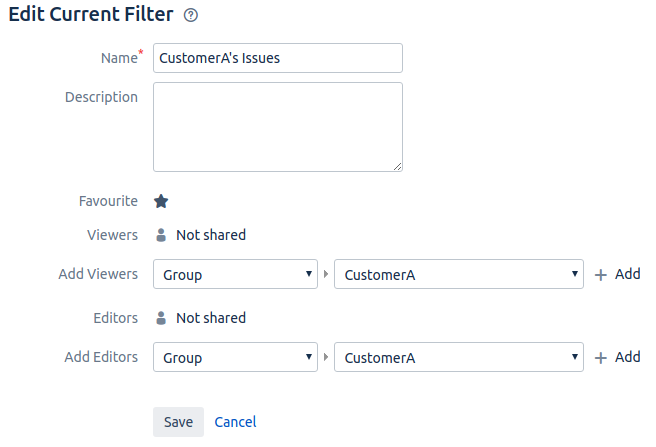
Task: Focus the Name field containing CustomerA's Issues
Action: [277, 58]
